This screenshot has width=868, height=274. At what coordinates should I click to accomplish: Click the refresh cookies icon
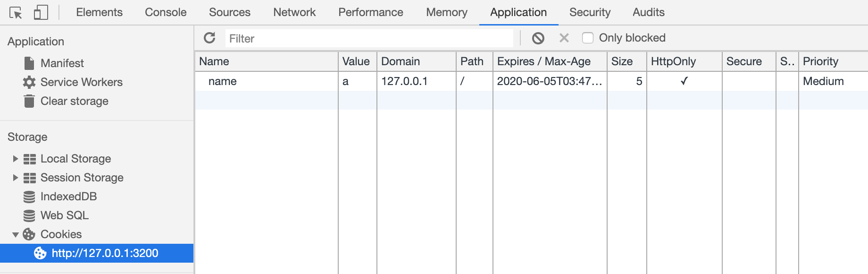[x=209, y=38]
